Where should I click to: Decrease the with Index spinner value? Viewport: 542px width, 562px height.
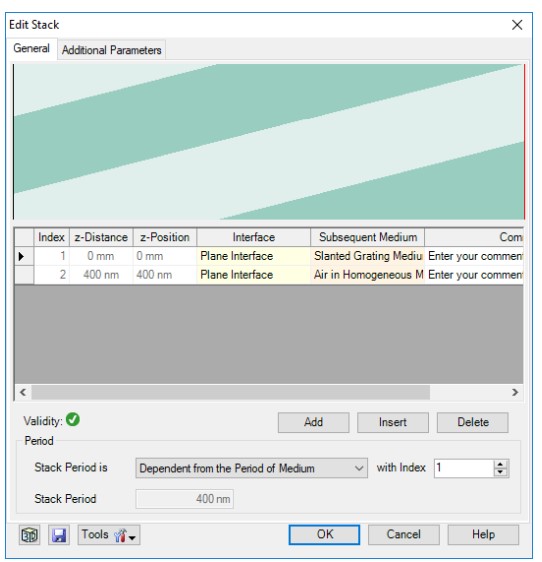coord(500,472)
